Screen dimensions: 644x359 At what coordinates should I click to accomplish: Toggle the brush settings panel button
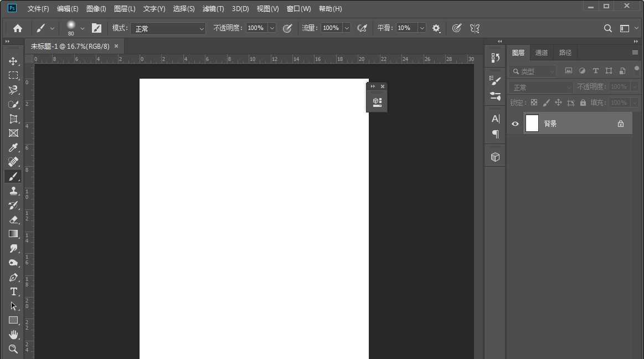click(x=96, y=28)
